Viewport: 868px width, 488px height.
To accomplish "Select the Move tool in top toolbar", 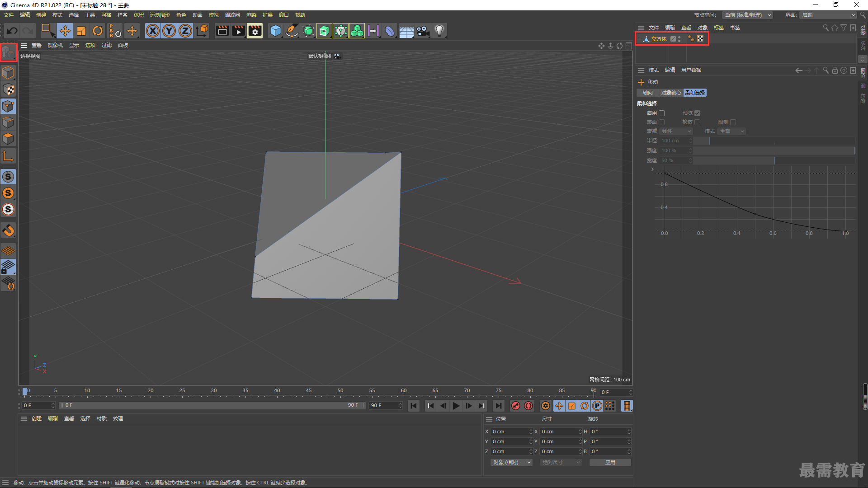I will pyautogui.click(x=65, y=31).
